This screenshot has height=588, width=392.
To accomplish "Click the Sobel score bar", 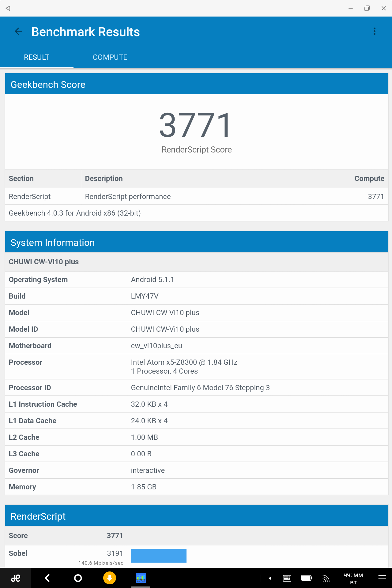I will point(159,556).
